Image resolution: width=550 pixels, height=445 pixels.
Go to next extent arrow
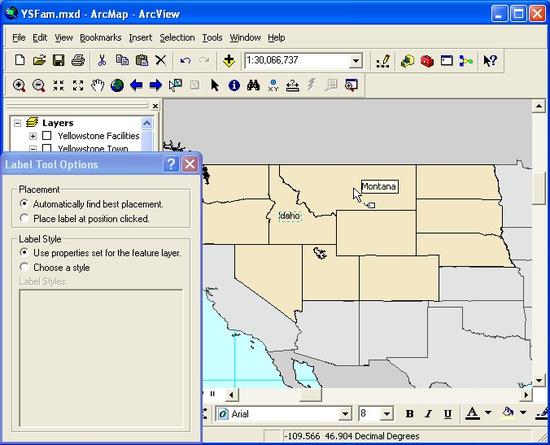click(155, 85)
